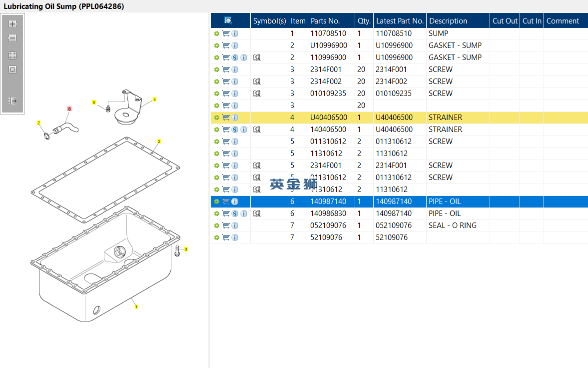The image size is (588, 368).
Task: Select callout 1 on the sump diagram
Action: (136, 307)
